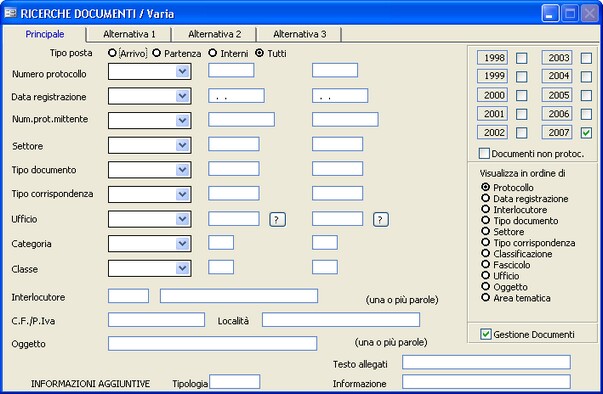Click the Informazione input field
The width and height of the screenshot is (603, 394).
pos(486,382)
